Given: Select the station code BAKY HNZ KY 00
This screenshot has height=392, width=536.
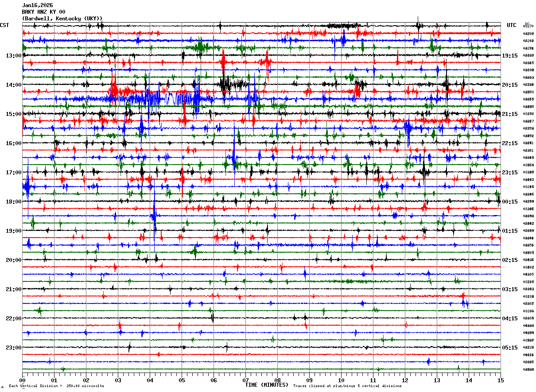Looking at the screenshot, I should (x=43, y=12).
